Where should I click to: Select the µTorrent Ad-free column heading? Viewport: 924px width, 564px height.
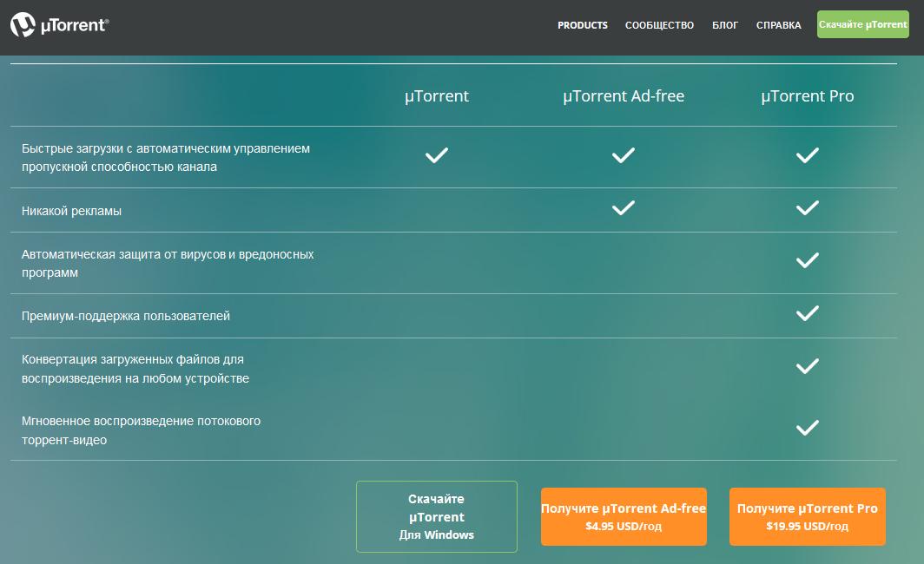click(x=624, y=96)
